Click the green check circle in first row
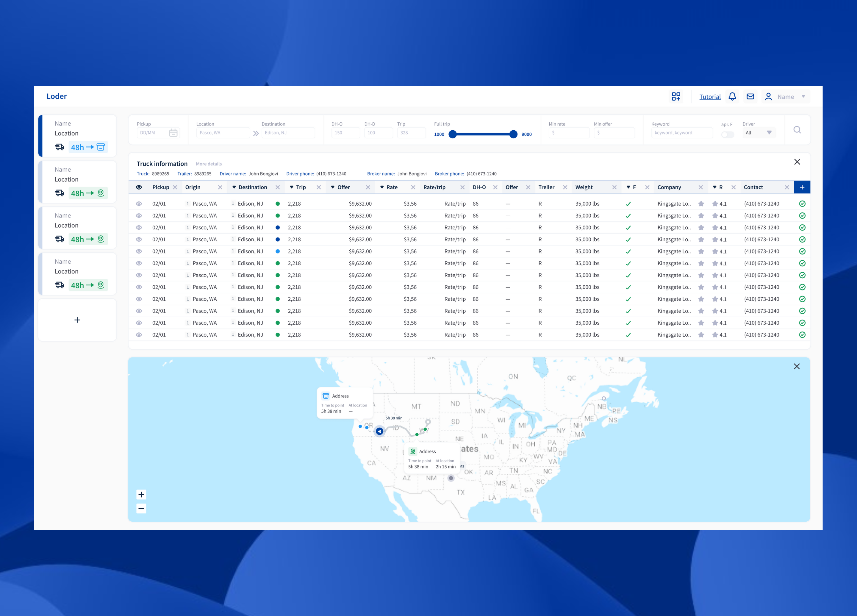 click(x=802, y=204)
